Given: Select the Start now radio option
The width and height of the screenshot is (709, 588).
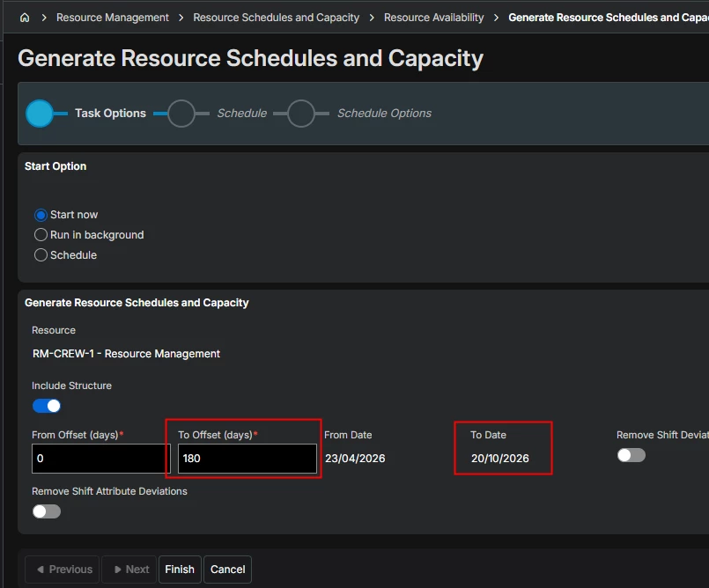Looking at the screenshot, I should pos(41,215).
